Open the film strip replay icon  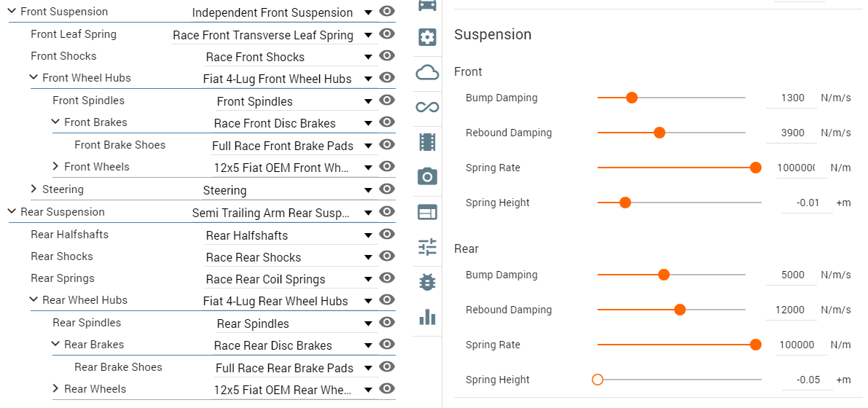point(427,142)
